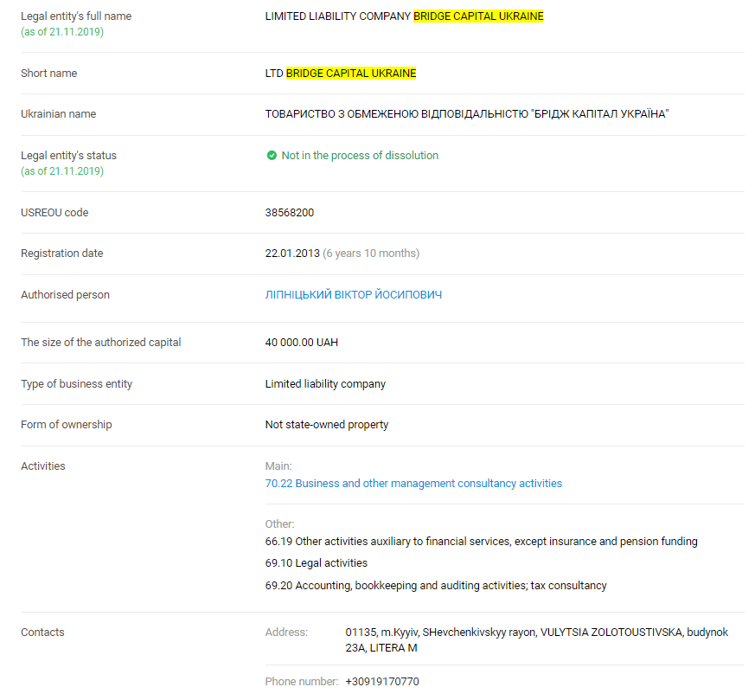The image size is (755, 700).
Task: Click 'Address:' contact label
Action: click(286, 632)
